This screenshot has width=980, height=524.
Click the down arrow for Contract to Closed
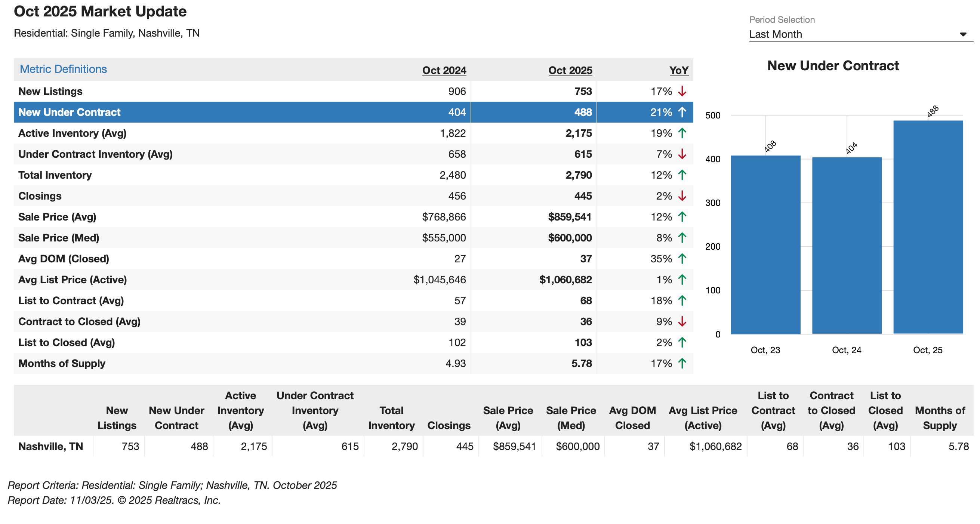682,321
